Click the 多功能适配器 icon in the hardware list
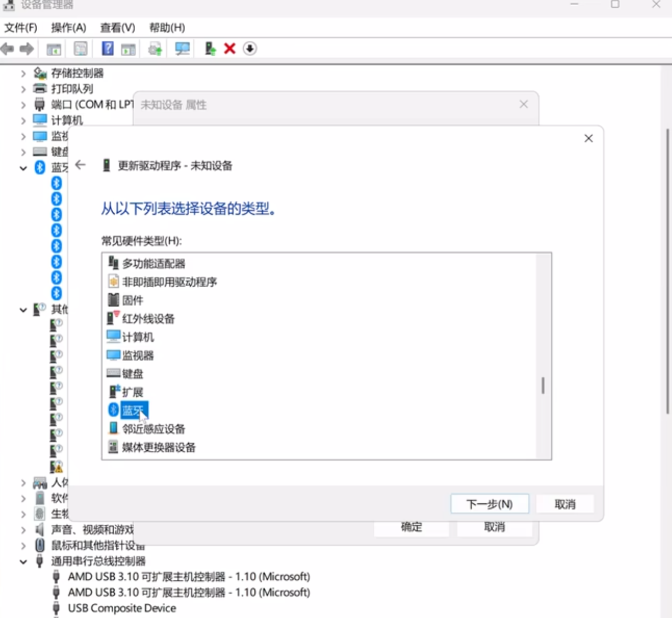672x618 pixels. tap(113, 263)
